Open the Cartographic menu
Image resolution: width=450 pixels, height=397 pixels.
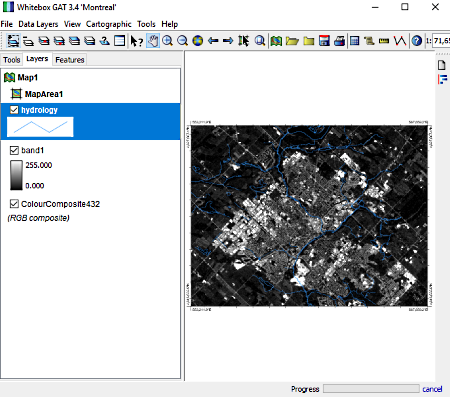[109, 24]
